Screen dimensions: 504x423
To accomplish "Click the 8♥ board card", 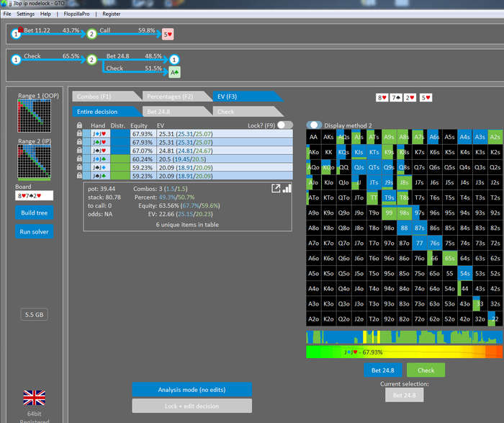I will (x=382, y=98).
